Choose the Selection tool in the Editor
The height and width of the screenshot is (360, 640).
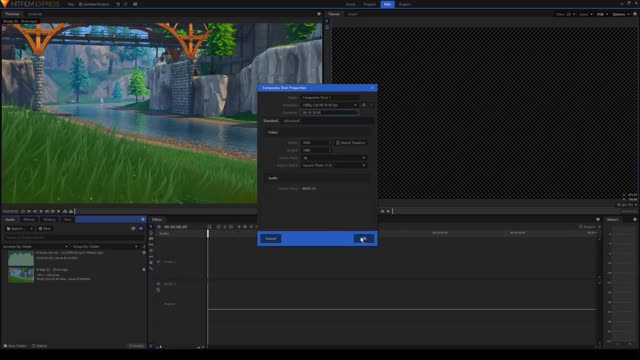point(151,227)
